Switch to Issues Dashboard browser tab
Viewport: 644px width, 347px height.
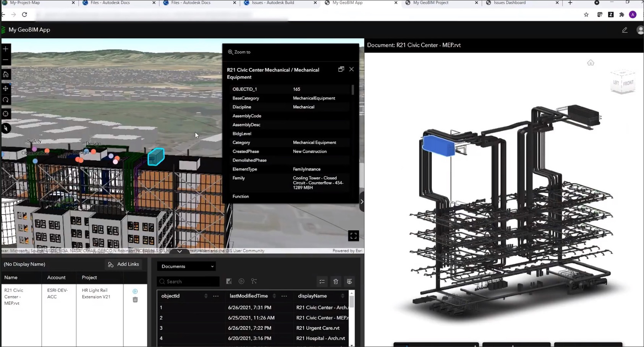[x=523, y=3]
